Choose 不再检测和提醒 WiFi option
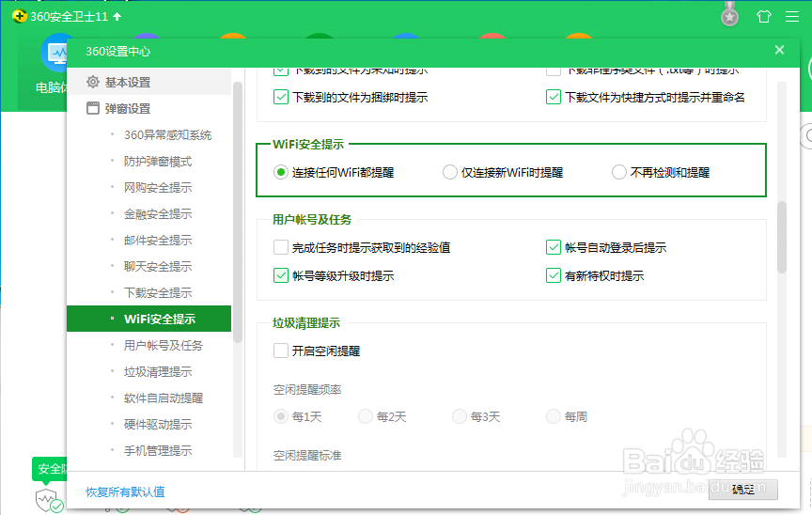Viewport: 812px width, 515px height. click(x=619, y=172)
